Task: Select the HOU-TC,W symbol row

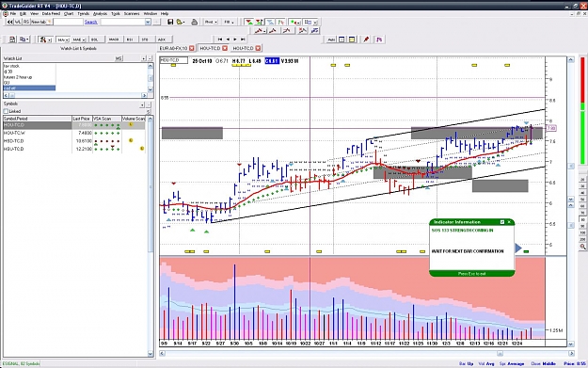Action: [x=74, y=133]
